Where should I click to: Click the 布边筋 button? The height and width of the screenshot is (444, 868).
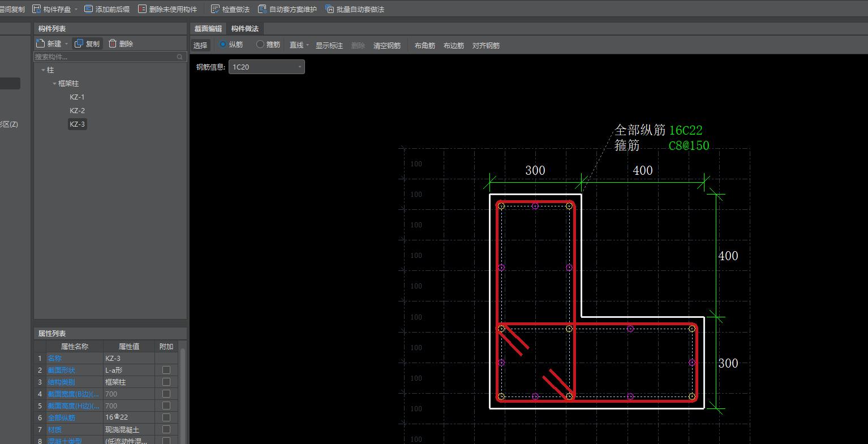click(x=454, y=45)
